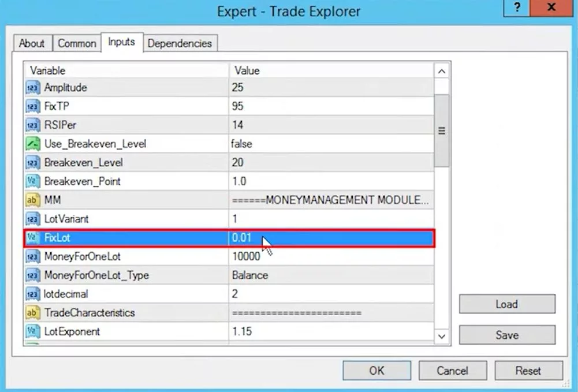
Task: Click the string icon beside TradeCharacteristics
Action: (32, 313)
